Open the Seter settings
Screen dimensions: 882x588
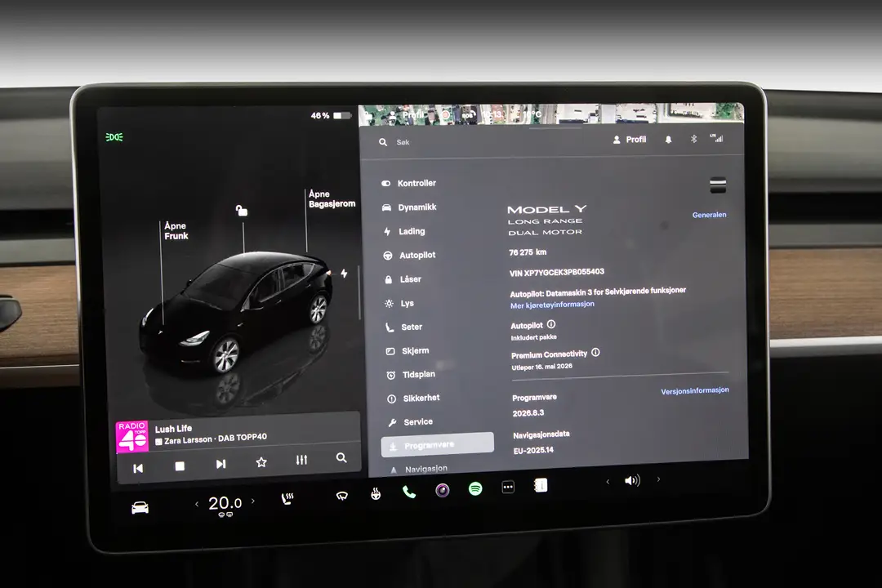tap(404, 327)
